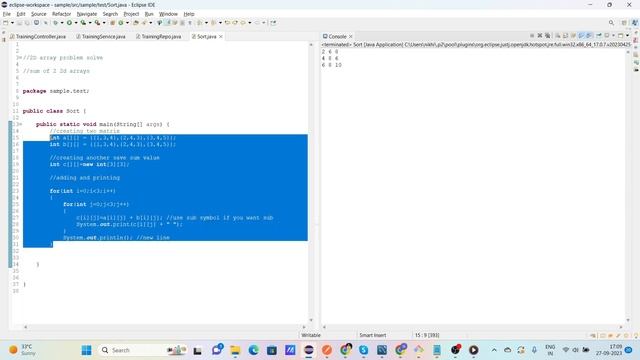
Task: Expand the Coverage dropdown arrow
Action: coord(90,23)
